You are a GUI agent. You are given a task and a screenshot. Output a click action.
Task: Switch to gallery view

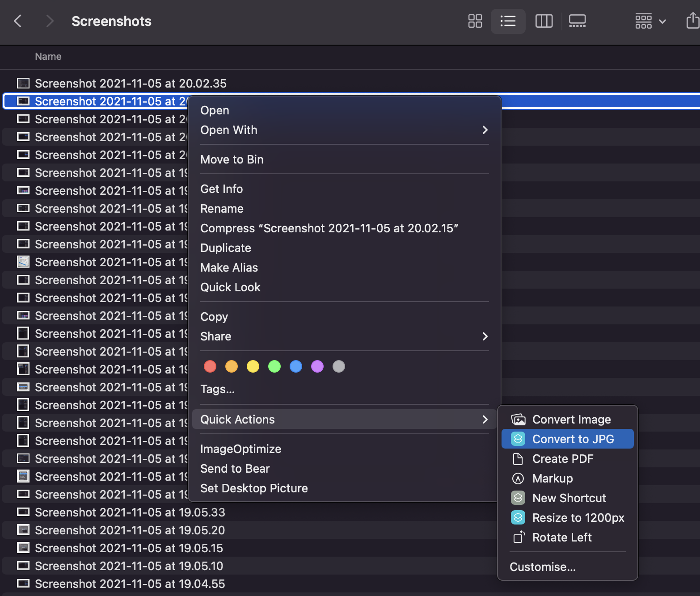[x=577, y=21]
